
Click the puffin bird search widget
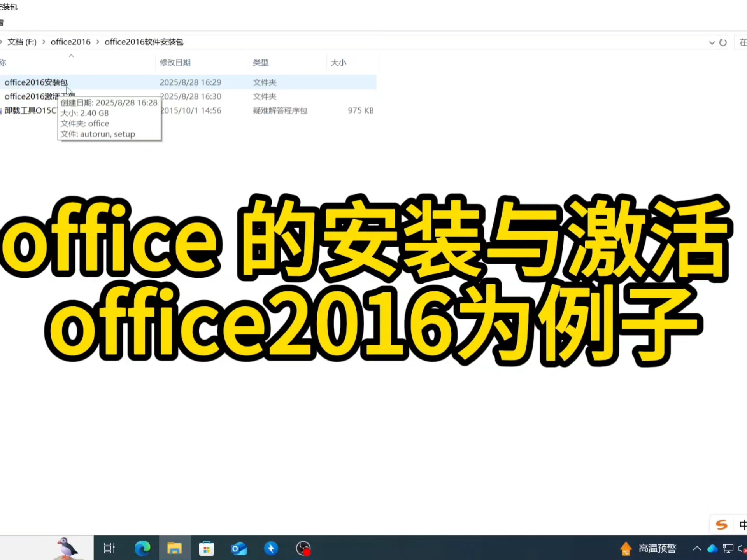coord(67,548)
